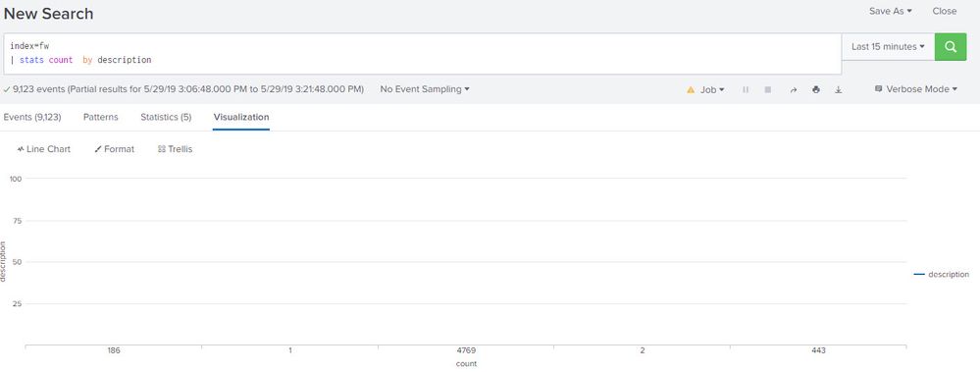Click the Job warning triangle icon
980x372 pixels.
pos(691,90)
